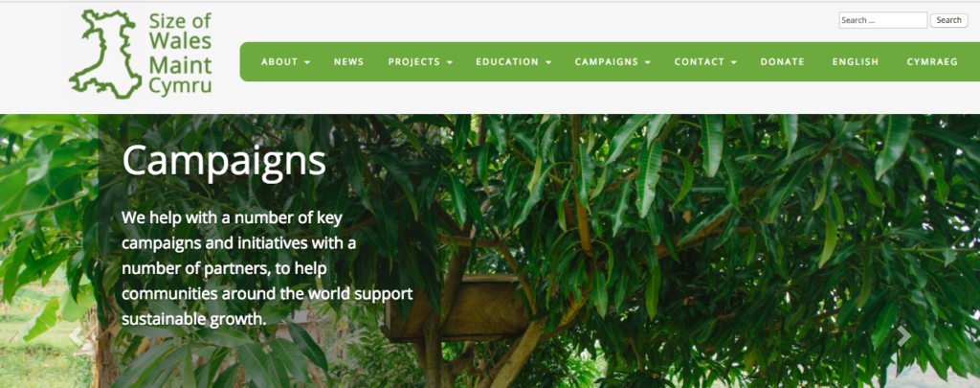Select the Projects menu label
The height and width of the screenshot is (388, 980).
point(413,62)
